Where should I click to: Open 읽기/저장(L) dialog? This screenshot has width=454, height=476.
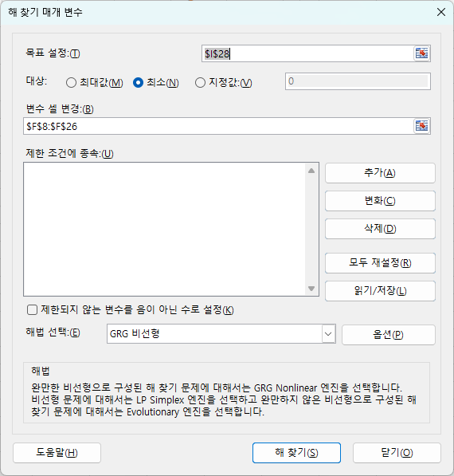380,291
